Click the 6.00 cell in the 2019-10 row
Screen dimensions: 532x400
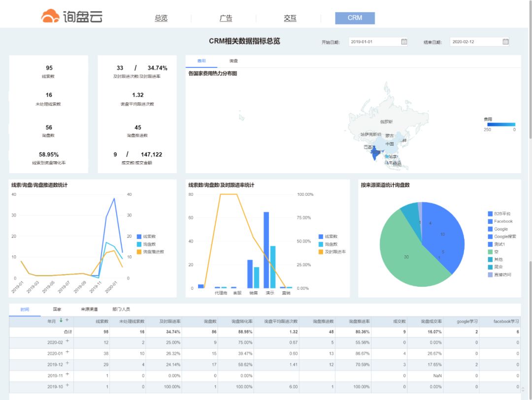point(294,387)
